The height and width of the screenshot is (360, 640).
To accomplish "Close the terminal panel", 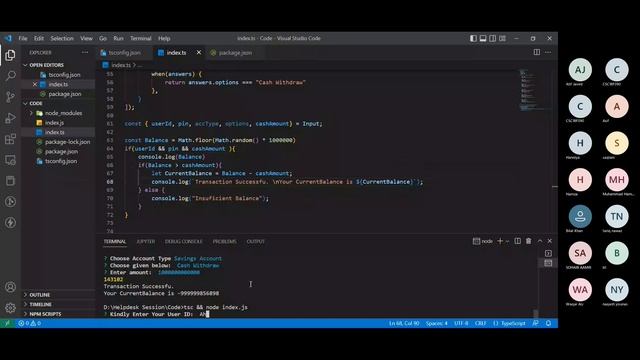I will pyautogui.click(x=549, y=241).
